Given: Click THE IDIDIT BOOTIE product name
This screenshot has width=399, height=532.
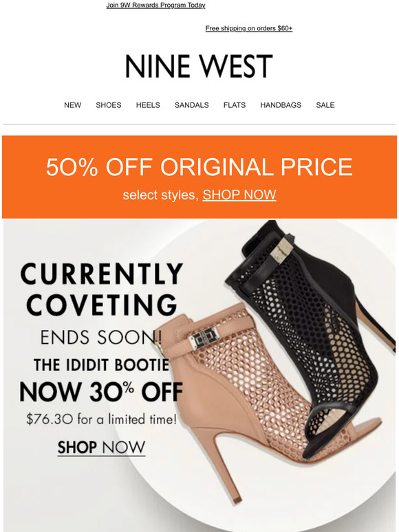Looking at the screenshot, I should (101, 365).
